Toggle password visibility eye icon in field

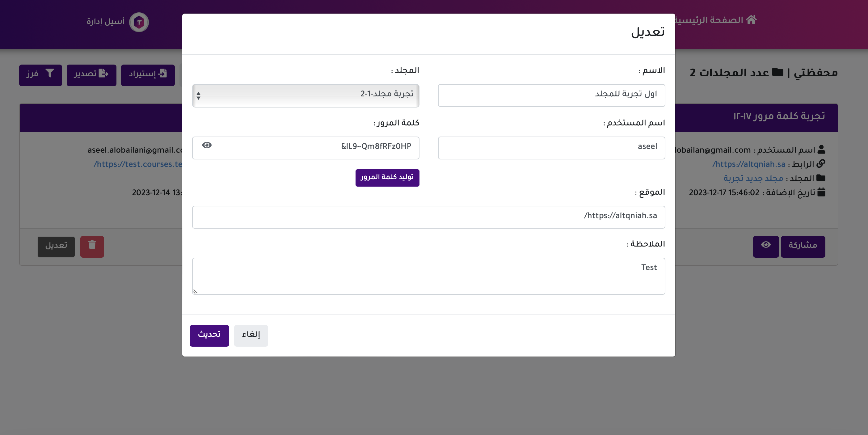click(x=207, y=145)
